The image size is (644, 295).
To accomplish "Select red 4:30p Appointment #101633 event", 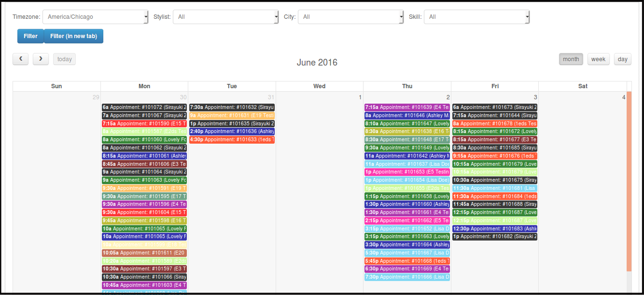I will [232, 139].
